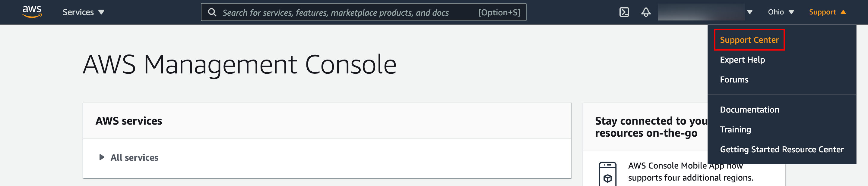Screen dimensions: 868x186
Task: Open Forums from the Support menu
Action: (733, 79)
